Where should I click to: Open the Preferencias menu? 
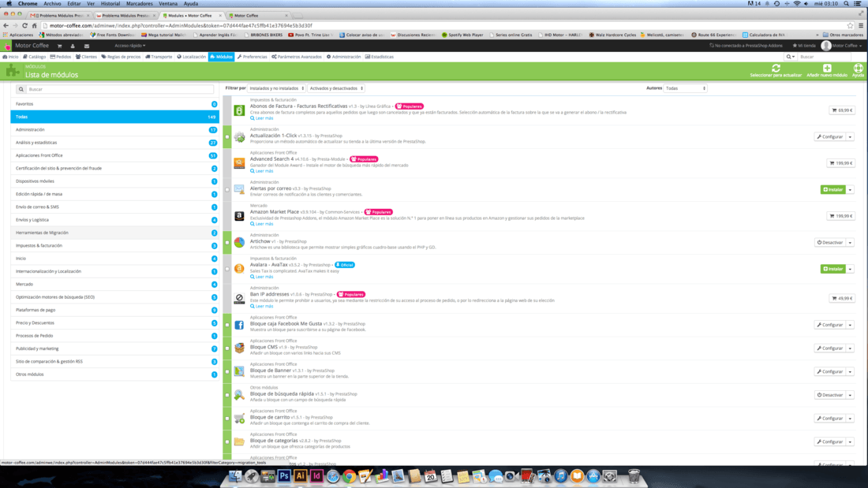click(x=252, y=57)
